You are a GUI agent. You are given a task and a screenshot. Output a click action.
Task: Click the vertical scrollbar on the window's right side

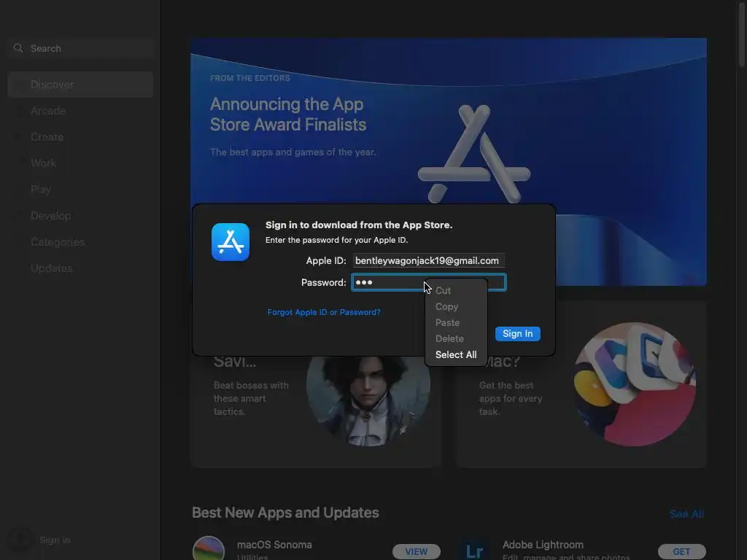pos(742,36)
